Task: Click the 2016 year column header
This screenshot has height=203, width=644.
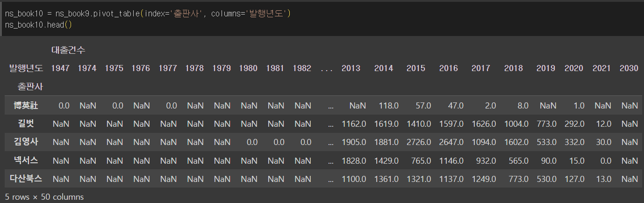Action: [x=449, y=68]
